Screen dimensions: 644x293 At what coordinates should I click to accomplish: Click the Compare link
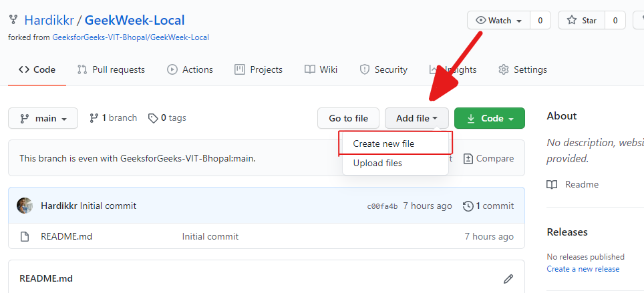pos(488,158)
